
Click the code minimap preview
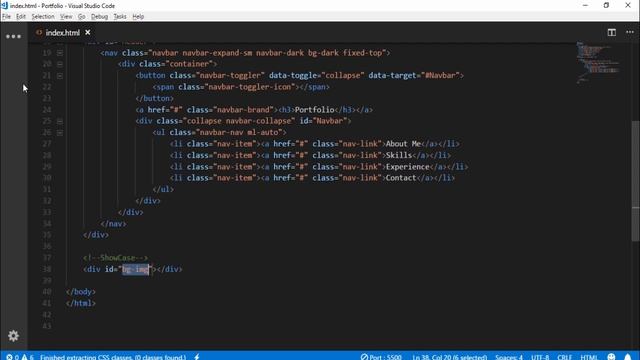[598, 62]
